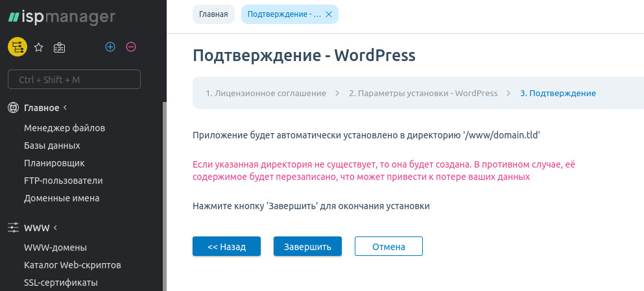Image resolution: width=644 pixels, height=291 pixels.
Task: Collapse the WWW section
Action: click(x=55, y=228)
